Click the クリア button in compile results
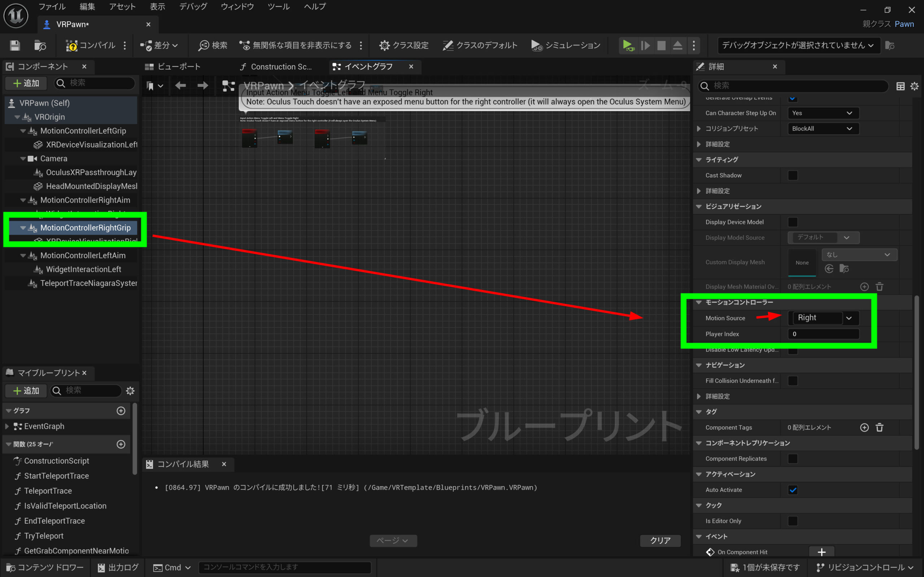The image size is (924, 577). [x=660, y=540]
